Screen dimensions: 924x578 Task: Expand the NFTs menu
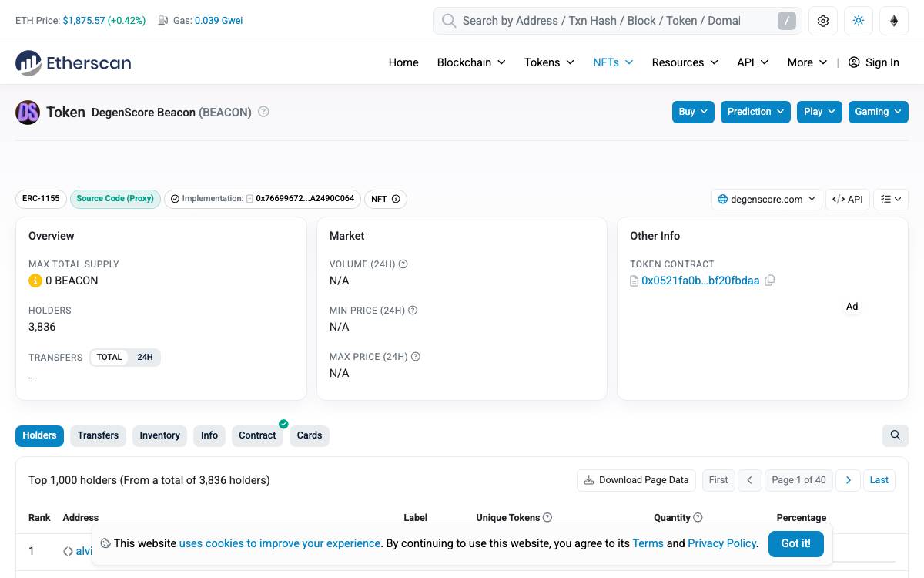click(x=613, y=62)
